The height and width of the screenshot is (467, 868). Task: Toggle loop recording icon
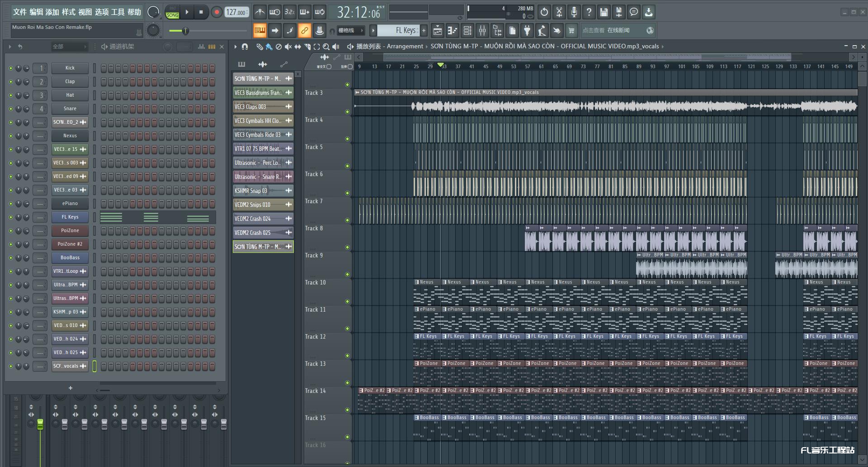tap(320, 12)
